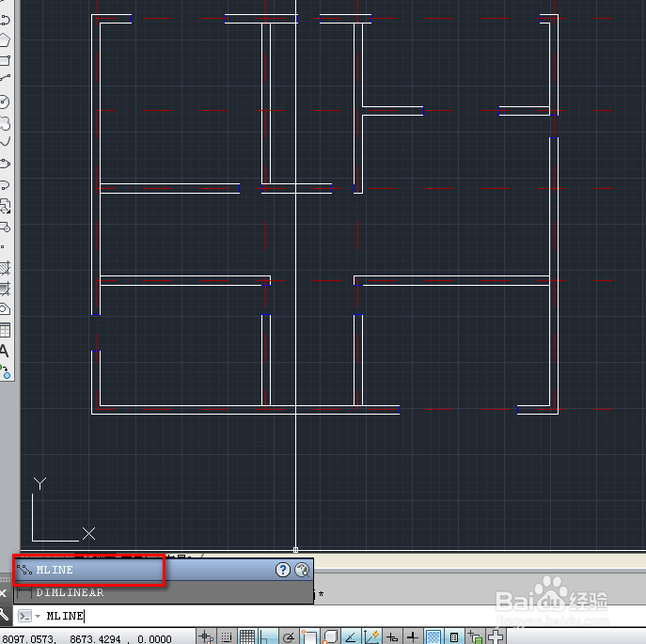Select the Ellipse draw tool
Viewport: 646px width, 644px height.
click(x=5, y=164)
